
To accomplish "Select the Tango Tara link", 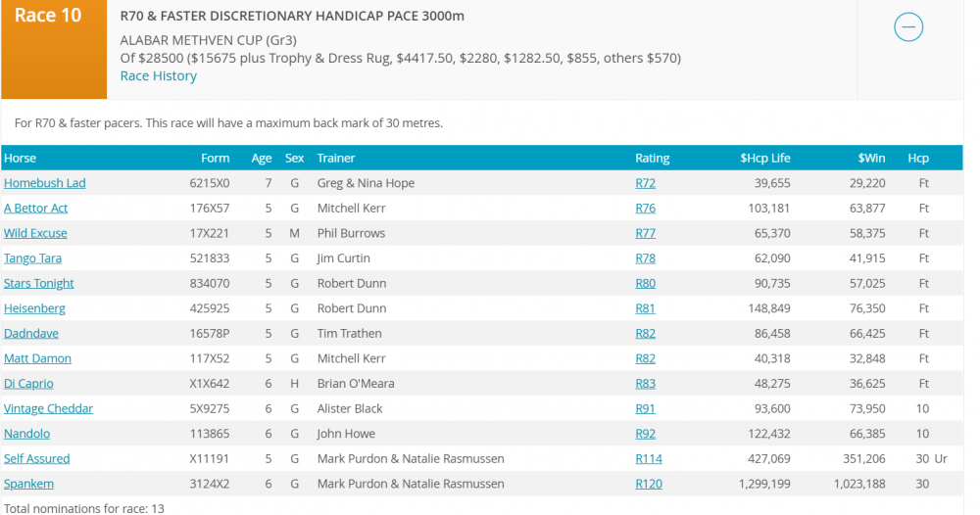I will tap(33, 258).
